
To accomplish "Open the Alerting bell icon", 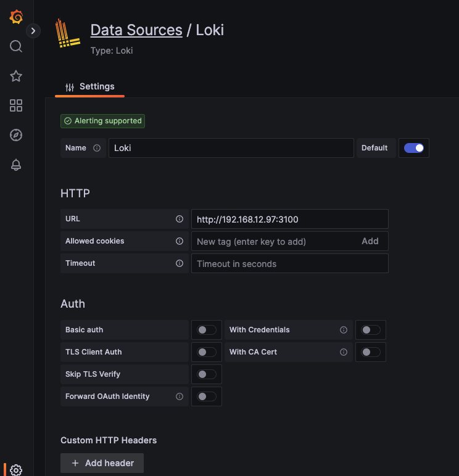I will (16, 165).
